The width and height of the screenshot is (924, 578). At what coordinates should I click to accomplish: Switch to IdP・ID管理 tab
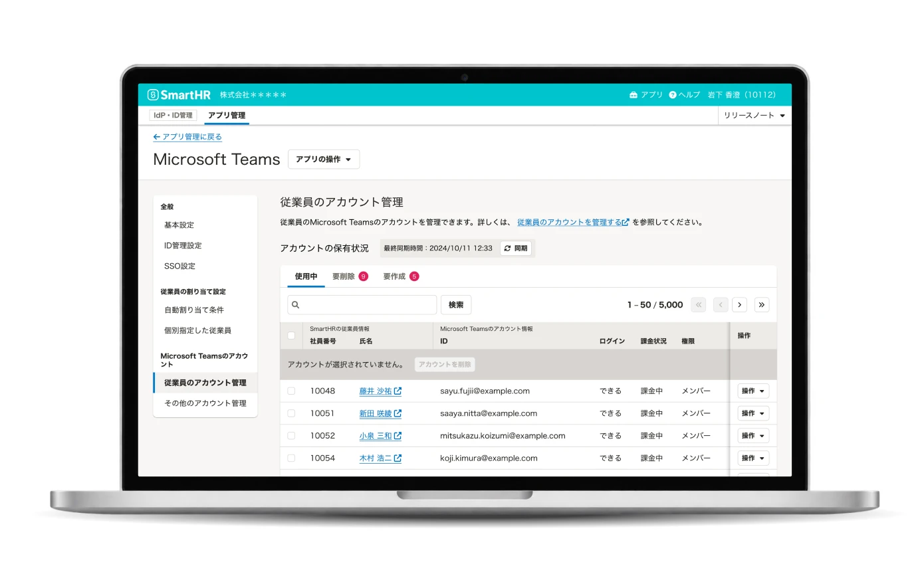click(173, 116)
